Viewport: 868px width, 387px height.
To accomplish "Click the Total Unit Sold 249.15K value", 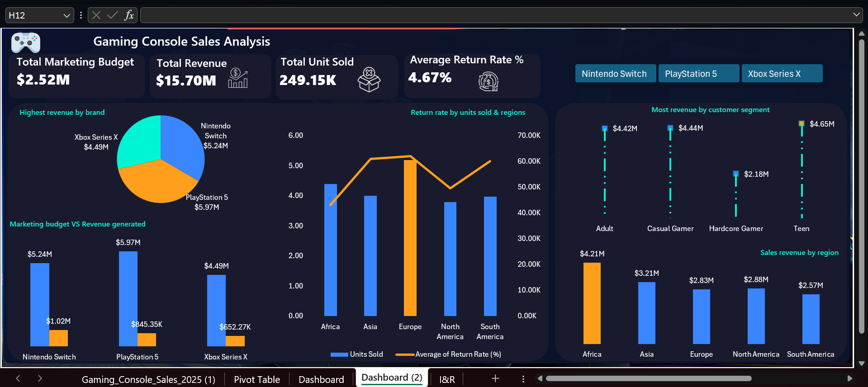I will tap(308, 80).
